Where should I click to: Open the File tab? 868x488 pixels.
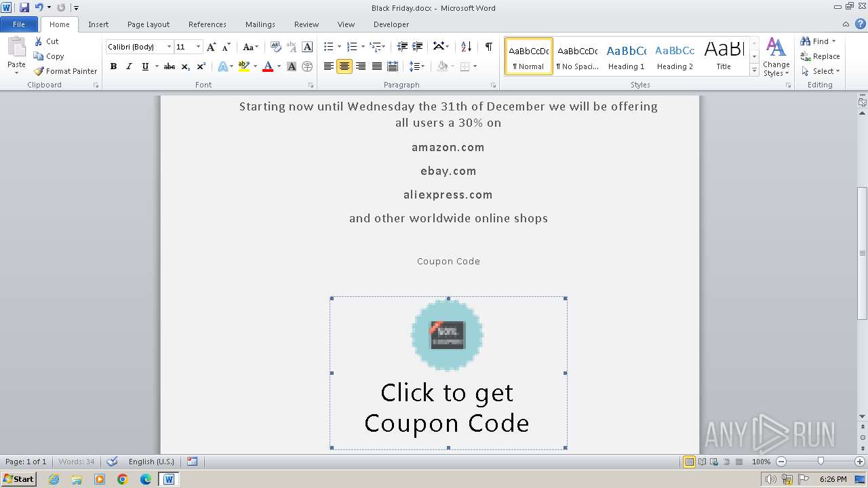(x=19, y=24)
